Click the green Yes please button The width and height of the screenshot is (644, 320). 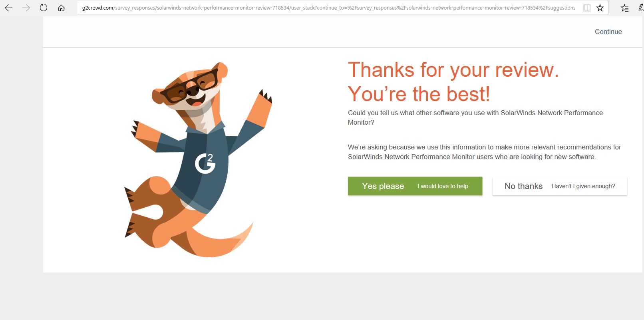point(415,186)
